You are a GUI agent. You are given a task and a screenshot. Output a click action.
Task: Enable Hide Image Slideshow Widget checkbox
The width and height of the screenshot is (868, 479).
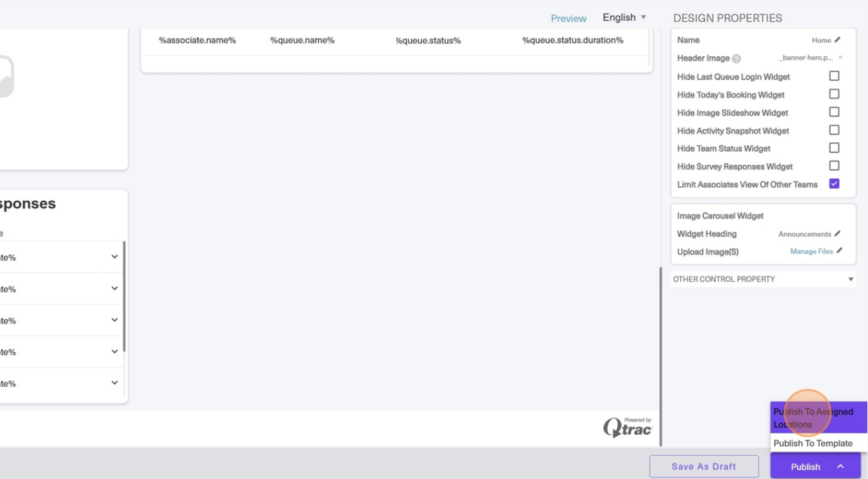coord(834,112)
